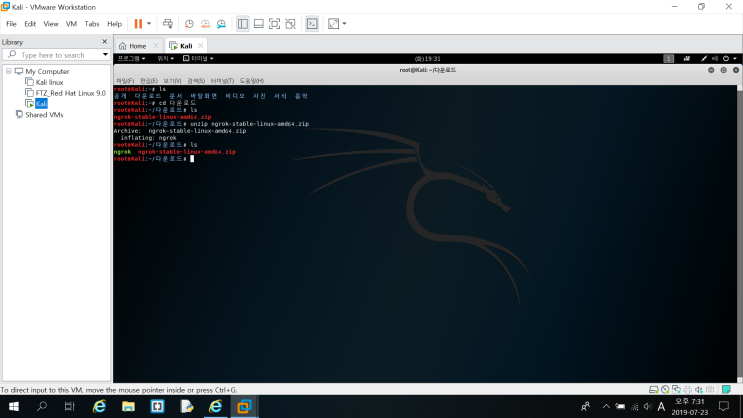Open the library search filter dropdown

tap(105, 55)
